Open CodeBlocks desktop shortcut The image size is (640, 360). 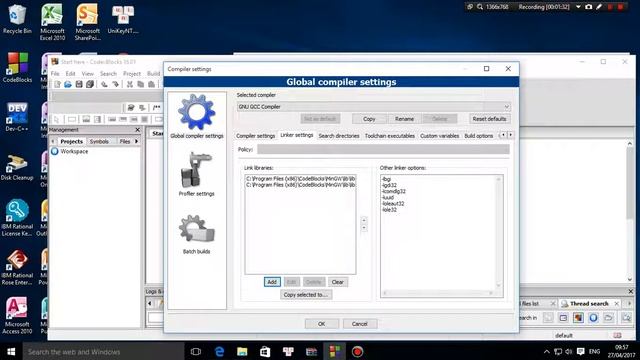(x=17, y=68)
